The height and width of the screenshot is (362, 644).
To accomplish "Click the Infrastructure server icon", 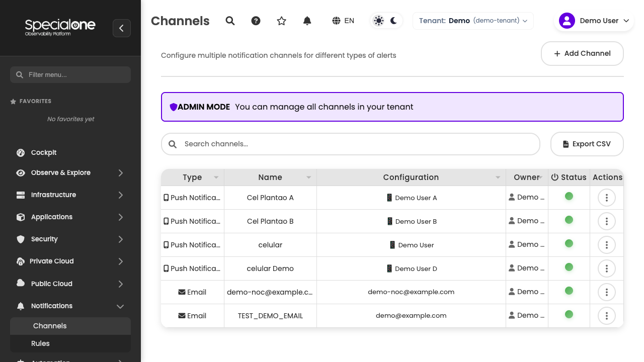I will tap(21, 195).
